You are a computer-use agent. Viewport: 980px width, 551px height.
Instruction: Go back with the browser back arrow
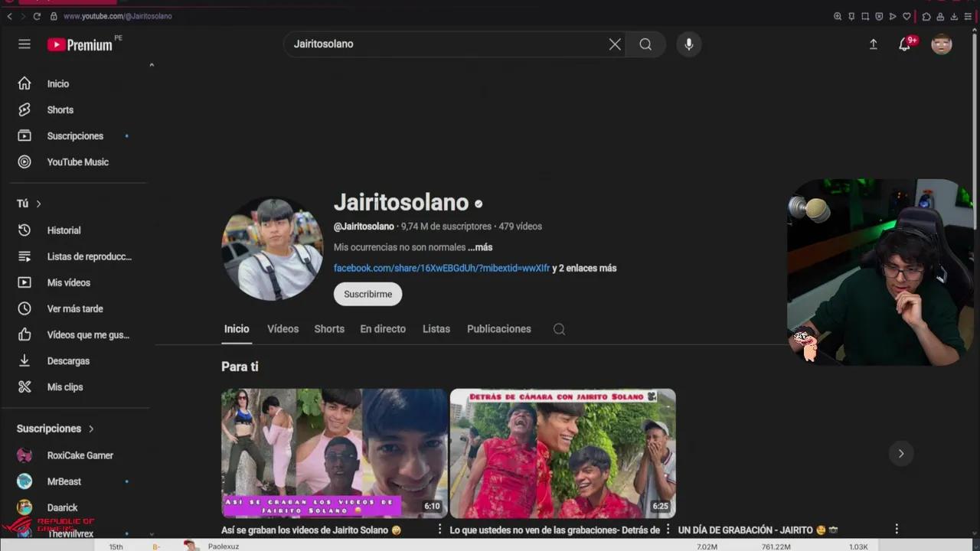9,16
